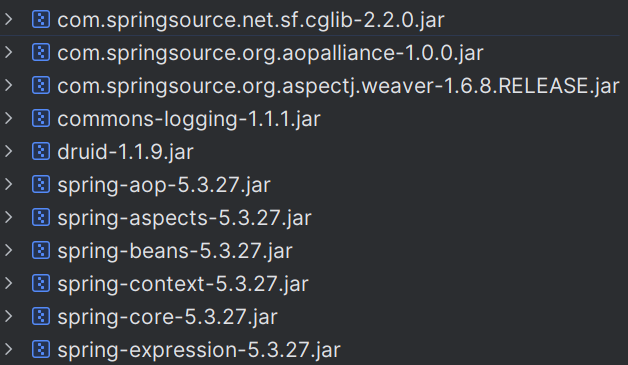
Task: Expand the druid-1.1.9.jar tree node
Action: coord(9,151)
